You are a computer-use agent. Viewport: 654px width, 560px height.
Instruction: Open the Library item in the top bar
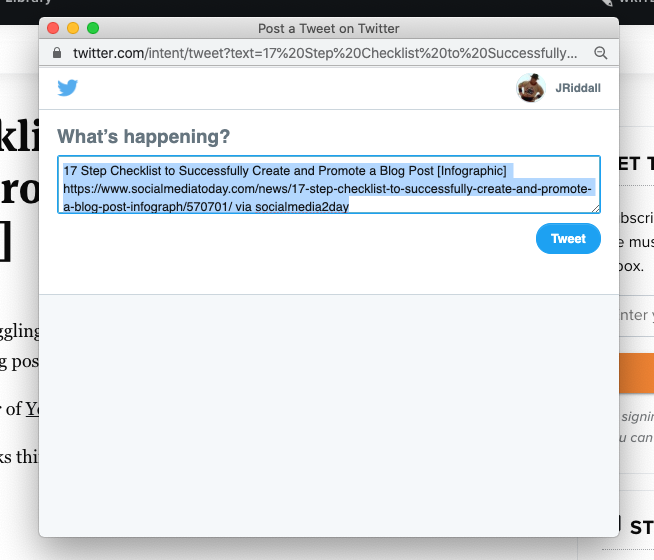[x=30, y=5]
